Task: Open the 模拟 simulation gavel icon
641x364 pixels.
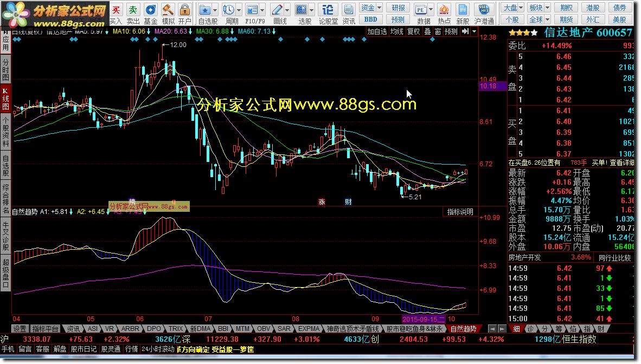Action: (168, 10)
